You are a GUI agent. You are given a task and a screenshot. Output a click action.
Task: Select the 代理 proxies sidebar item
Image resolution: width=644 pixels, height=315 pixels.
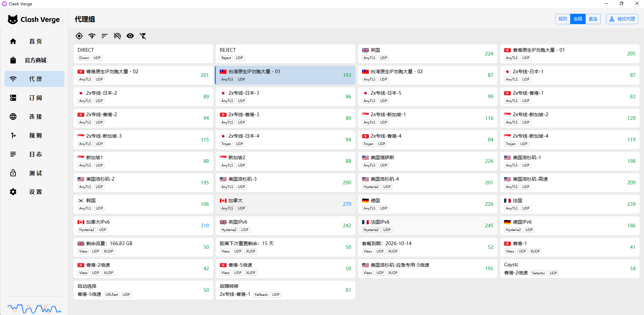(x=34, y=79)
